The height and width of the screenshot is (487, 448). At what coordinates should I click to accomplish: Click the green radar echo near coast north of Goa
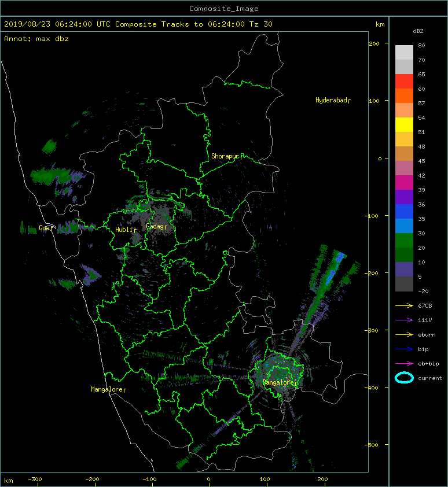coord(59,178)
